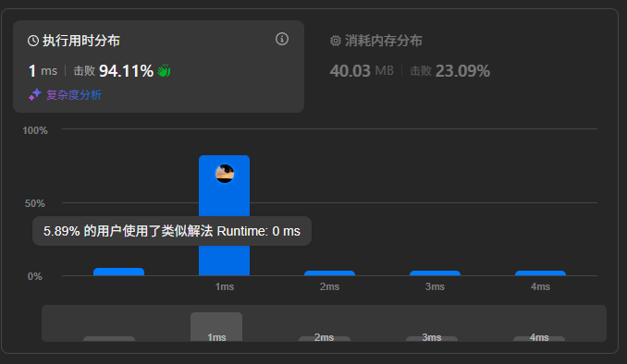
Task: Select the 4ms bar in chart
Action: click(541, 273)
